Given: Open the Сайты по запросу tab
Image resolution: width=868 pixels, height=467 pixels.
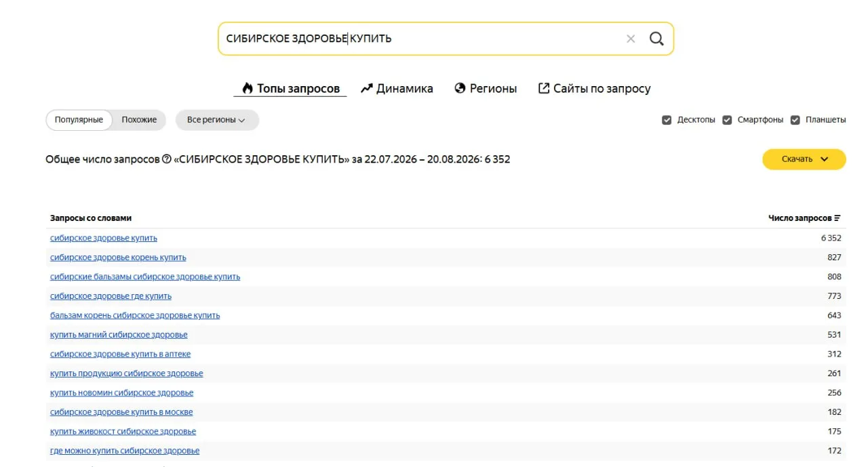Looking at the screenshot, I should pyautogui.click(x=594, y=88).
